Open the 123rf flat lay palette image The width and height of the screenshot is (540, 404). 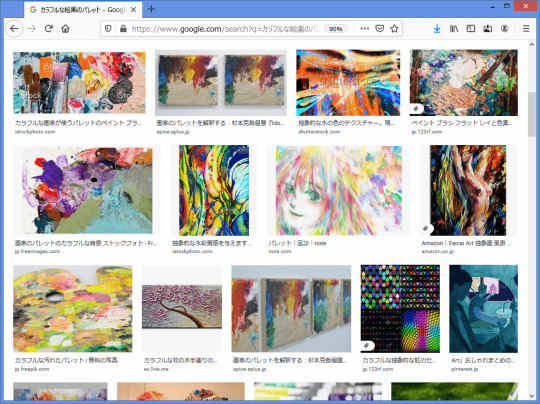464,83
